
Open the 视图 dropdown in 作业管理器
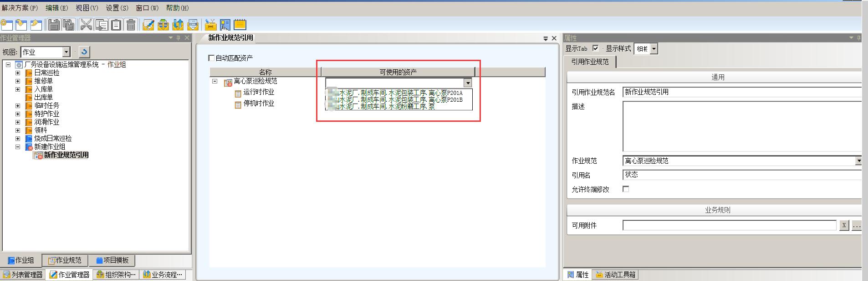point(66,52)
